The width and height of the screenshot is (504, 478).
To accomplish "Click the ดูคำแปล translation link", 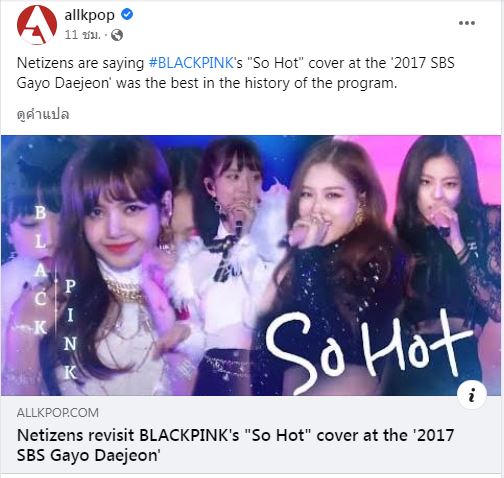I will click(43, 114).
